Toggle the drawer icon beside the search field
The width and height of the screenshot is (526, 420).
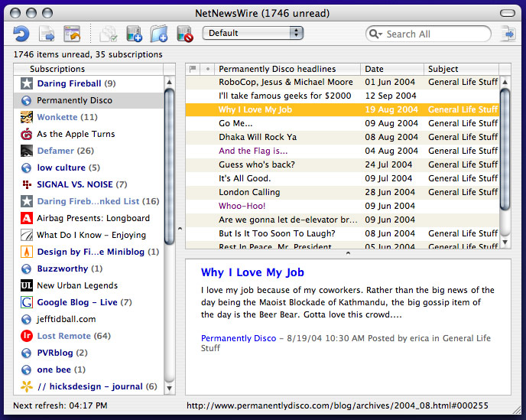pos(508,34)
